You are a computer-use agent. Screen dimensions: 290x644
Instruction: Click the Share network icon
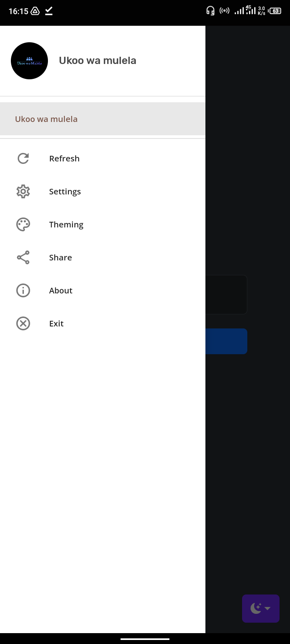click(x=23, y=258)
